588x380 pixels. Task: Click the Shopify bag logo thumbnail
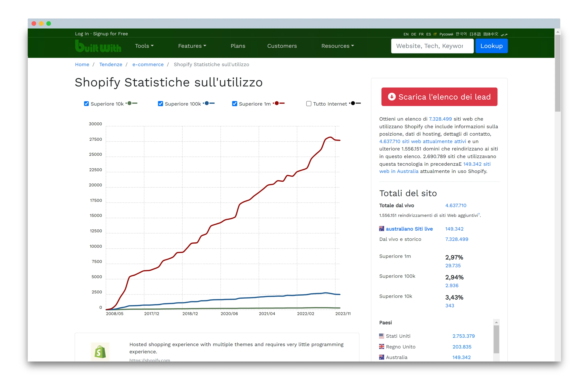[100, 351]
